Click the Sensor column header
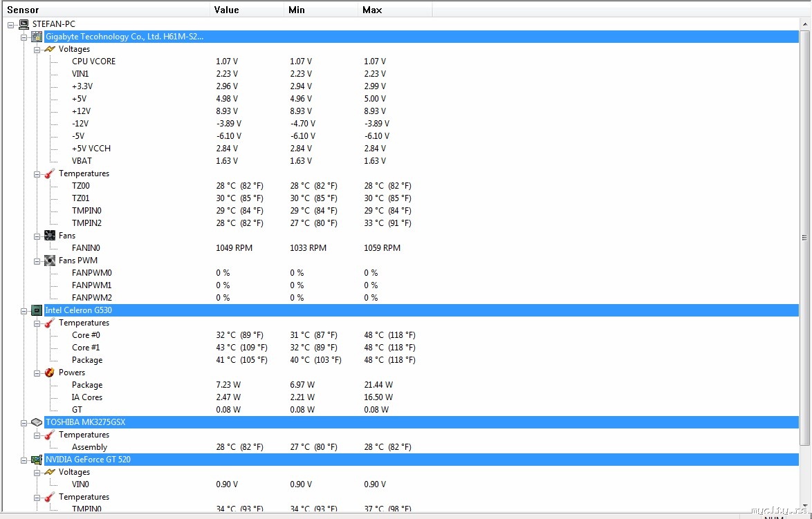Viewport: 812px width, 519px height. pyautogui.click(x=106, y=10)
